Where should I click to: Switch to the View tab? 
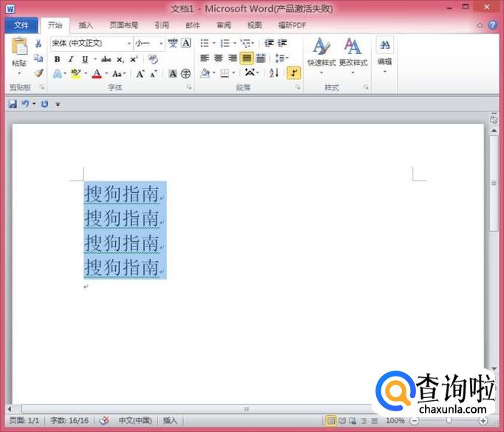pyautogui.click(x=254, y=25)
